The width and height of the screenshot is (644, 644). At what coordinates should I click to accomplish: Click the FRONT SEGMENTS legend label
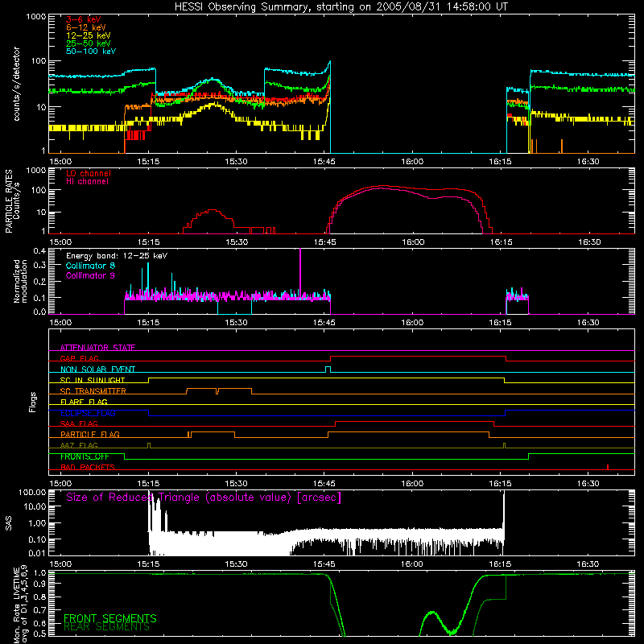click(x=110, y=618)
